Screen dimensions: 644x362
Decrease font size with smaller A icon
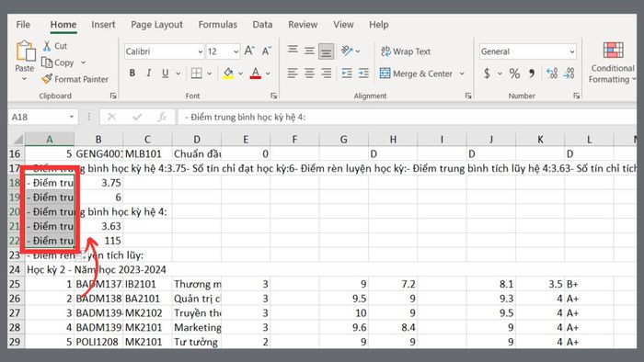(267, 51)
